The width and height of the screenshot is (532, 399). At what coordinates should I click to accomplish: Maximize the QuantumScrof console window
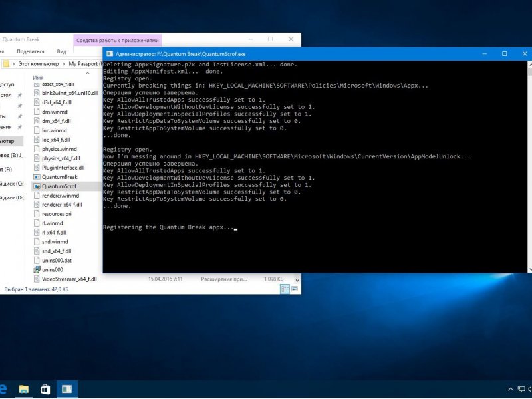click(x=505, y=54)
